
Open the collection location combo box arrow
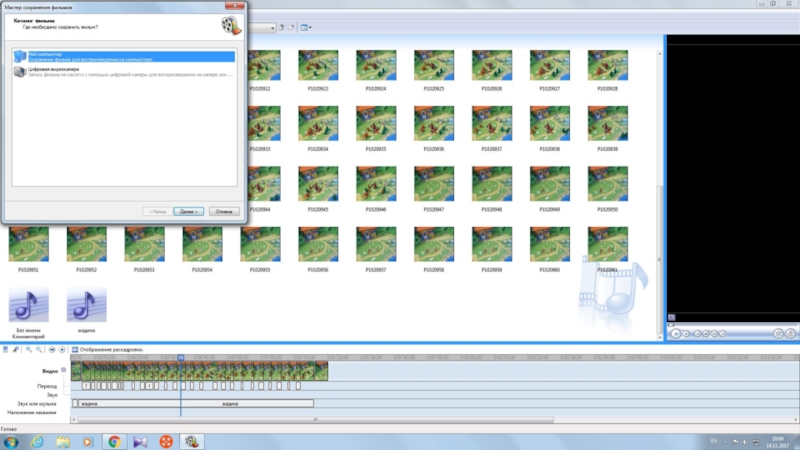tap(272, 27)
